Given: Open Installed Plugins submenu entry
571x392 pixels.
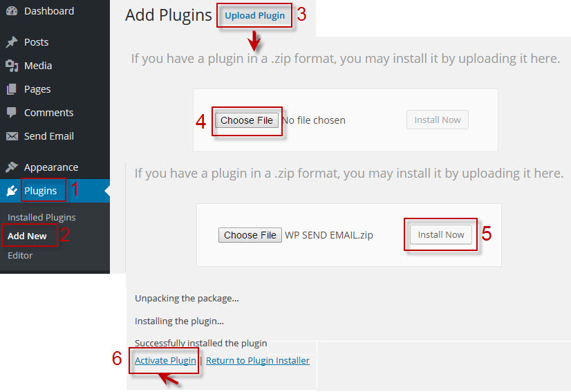Looking at the screenshot, I should (41, 218).
